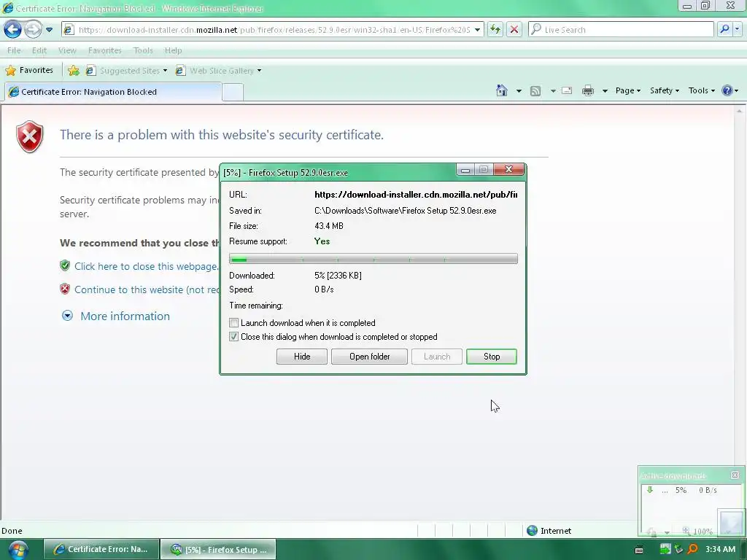Click the red shield certificate error icon

(29, 136)
